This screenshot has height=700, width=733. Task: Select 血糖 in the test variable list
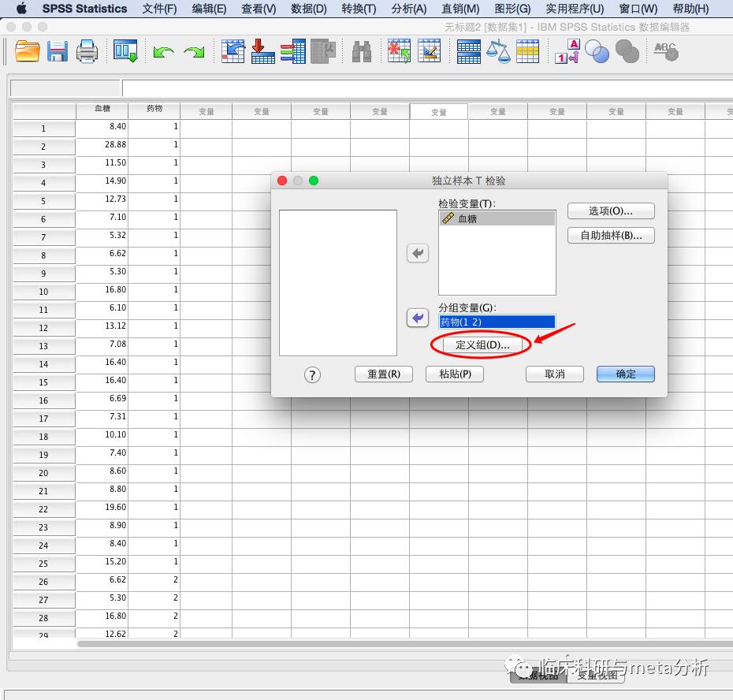pyautogui.click(x=497, y=218)
